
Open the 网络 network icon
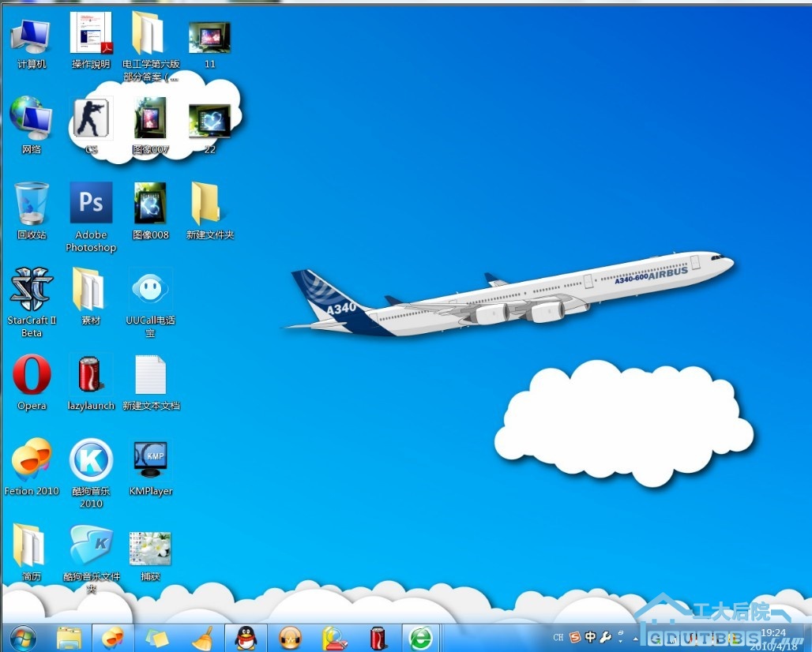(x=32, y=119)
